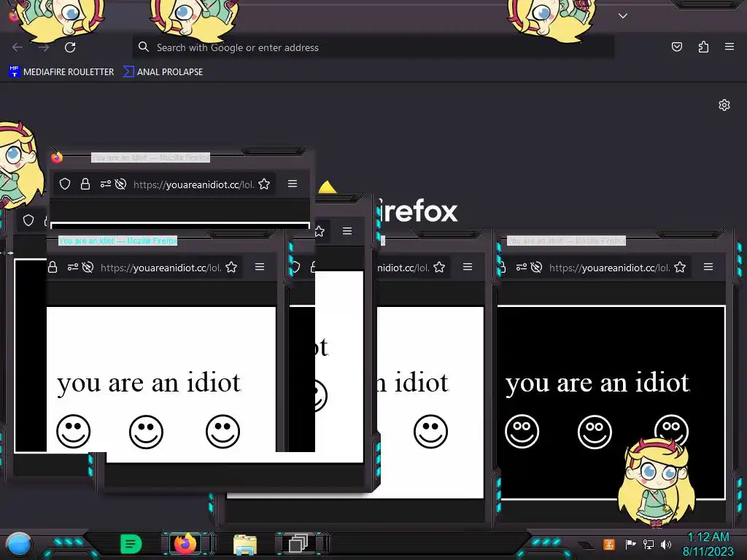
Task: Click 'you are an idiot' text on white page
Action: pos(149,383)
